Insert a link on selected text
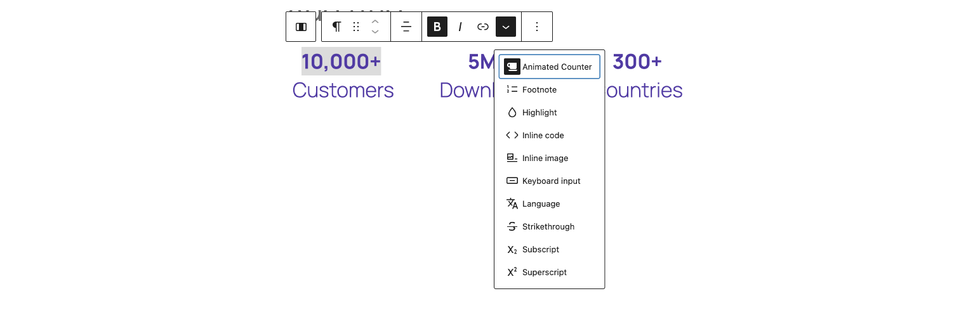This screenshot has height=317, width=980. click(x=483, y=27)
